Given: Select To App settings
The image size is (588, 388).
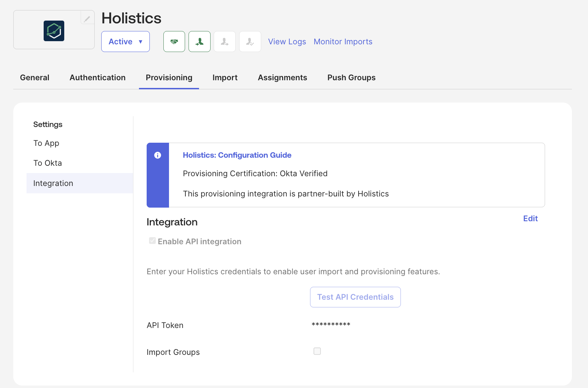Looking at the screenshot, I should (x=46, y=143).
